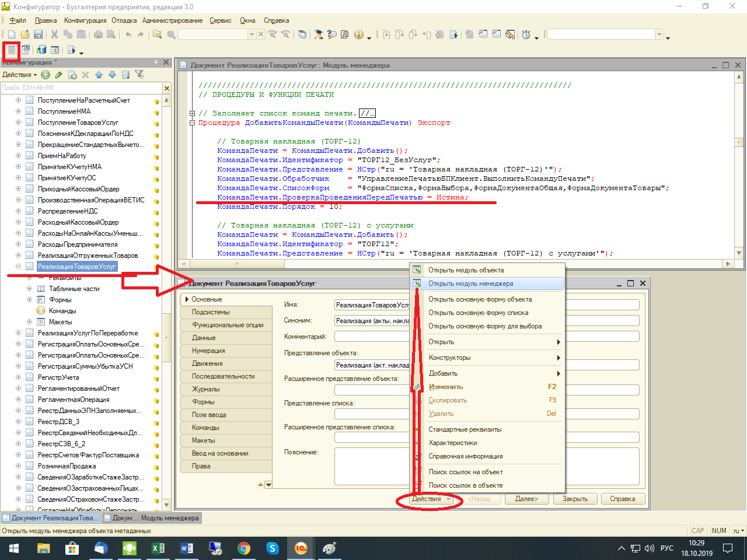Move the element up with the blue up arrow
Viewport: 747px width, 560px height.
[99, 75]
